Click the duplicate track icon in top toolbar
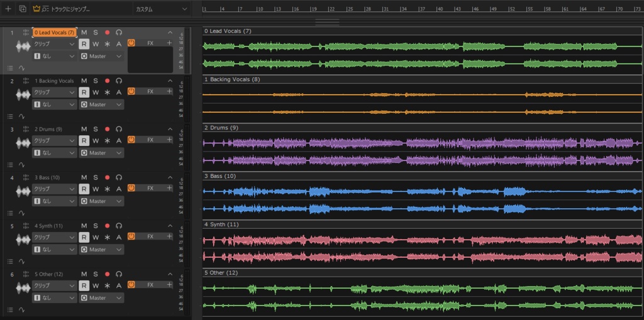 click(x=23, y=9)
